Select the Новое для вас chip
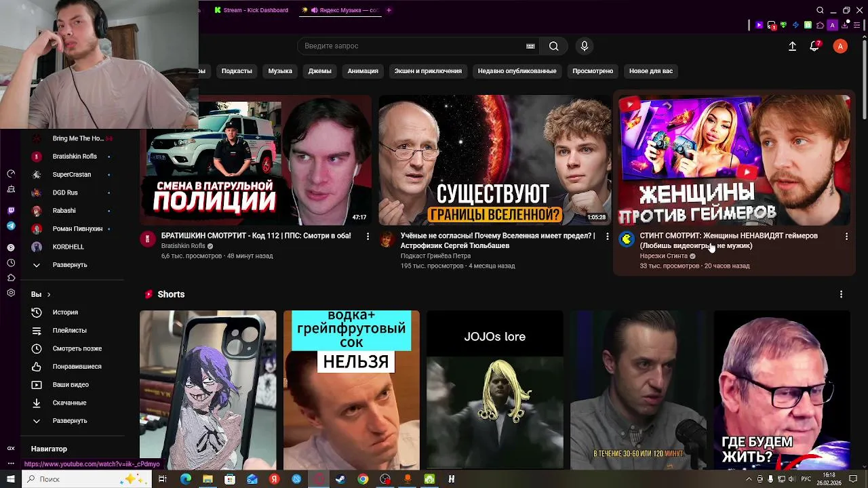 (x=651, y=71)
